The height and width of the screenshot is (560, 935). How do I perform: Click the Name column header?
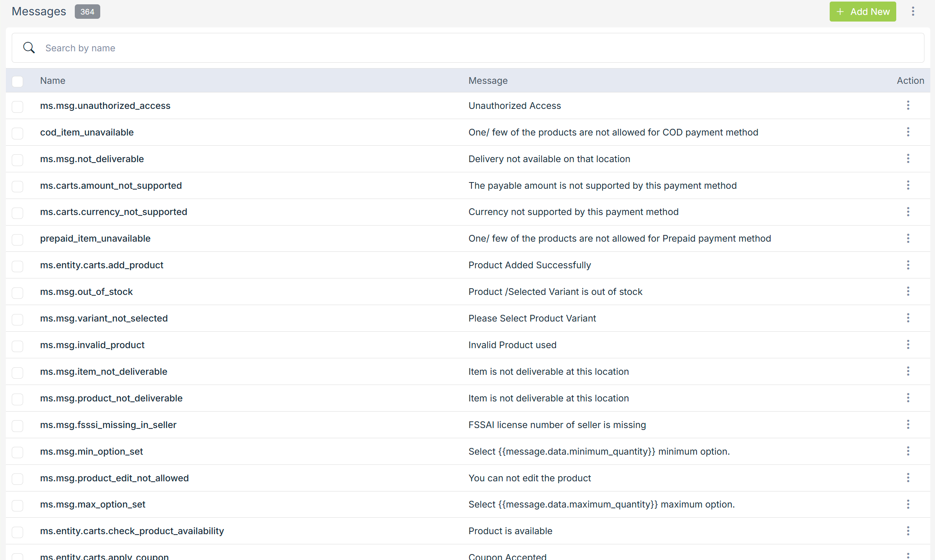(x=52, y=81)
